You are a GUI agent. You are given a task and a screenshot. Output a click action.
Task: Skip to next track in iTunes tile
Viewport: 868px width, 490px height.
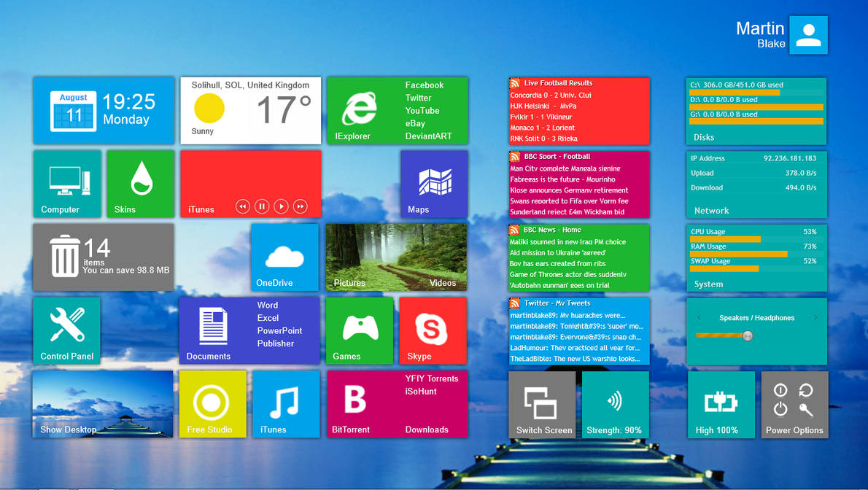coord(300,206)
